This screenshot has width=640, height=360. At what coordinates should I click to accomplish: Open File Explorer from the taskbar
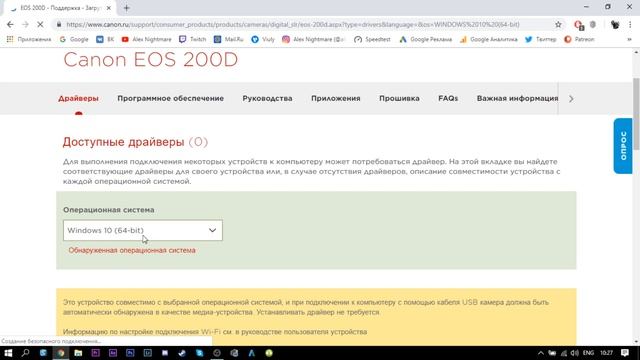click(x=78, y=353)
